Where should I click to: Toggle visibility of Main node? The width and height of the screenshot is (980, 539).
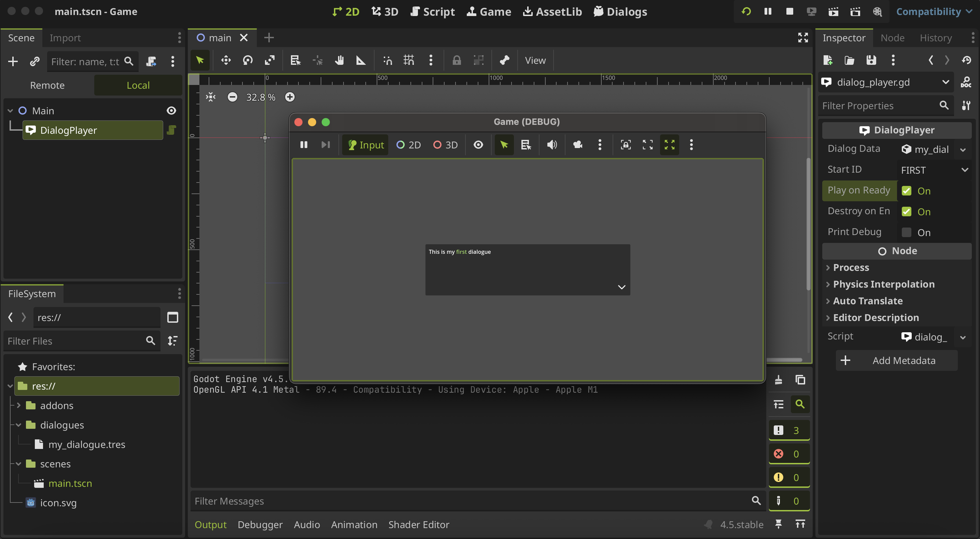[171, 111]
